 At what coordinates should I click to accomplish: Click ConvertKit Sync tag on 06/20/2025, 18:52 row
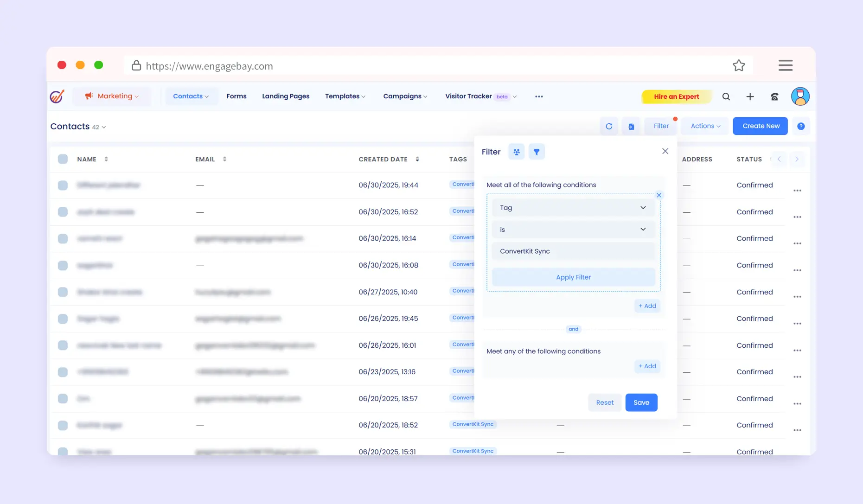click(x=473, y=424)
